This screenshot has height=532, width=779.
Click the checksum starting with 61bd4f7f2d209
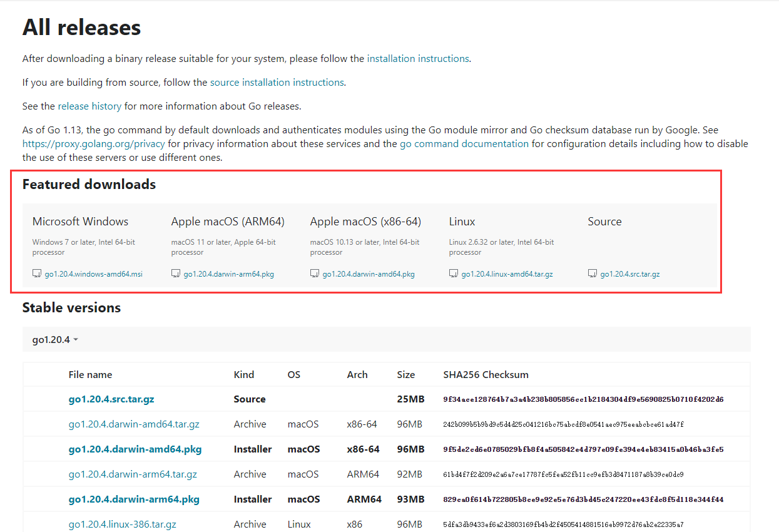[x=563, y=474]
